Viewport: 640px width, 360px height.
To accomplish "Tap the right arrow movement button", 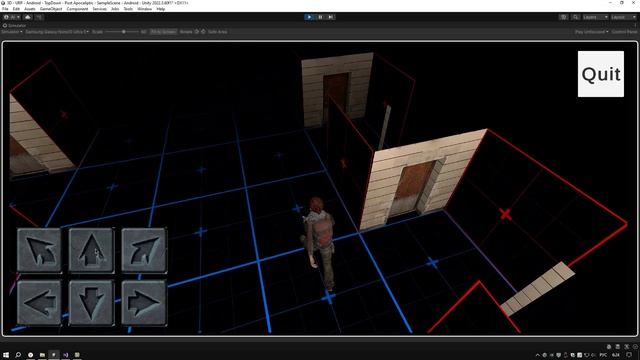I will click(x=144, y=302).
